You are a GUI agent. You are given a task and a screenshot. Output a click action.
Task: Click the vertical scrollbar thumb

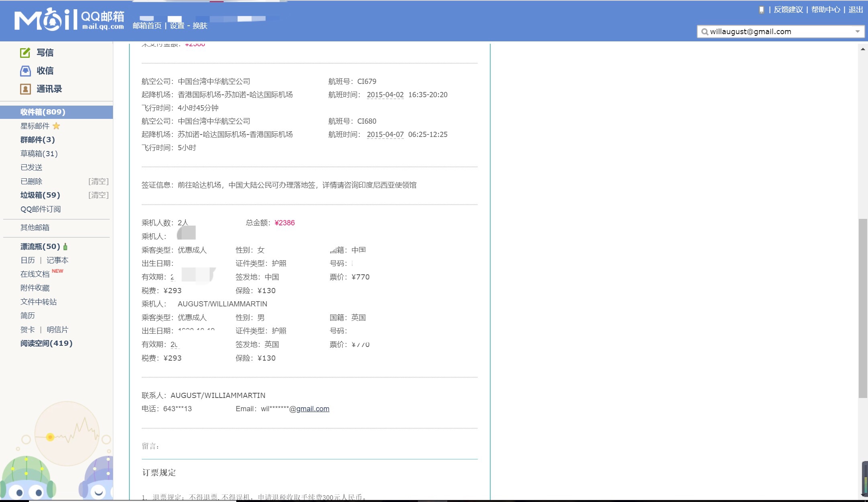[863, 308]
